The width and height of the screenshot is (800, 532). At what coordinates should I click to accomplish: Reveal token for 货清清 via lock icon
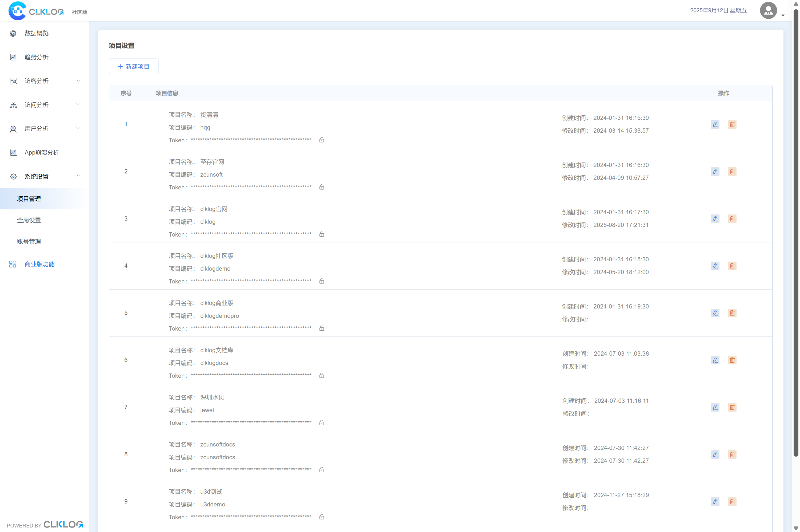pyautogui.click(x=321, y=140)
